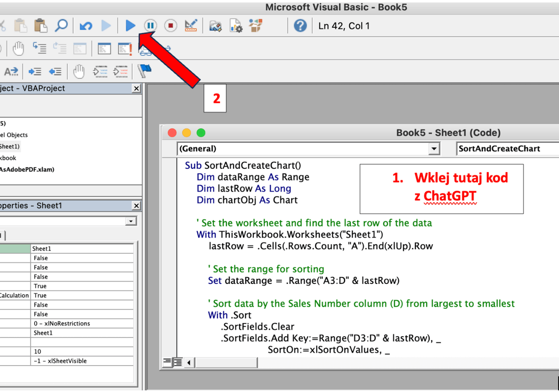Screen dimensions: 559x392
Task: Select the highlighted 'Sheet1)' item in project tree
Action: pyautogui.click(x=10, y=146)
